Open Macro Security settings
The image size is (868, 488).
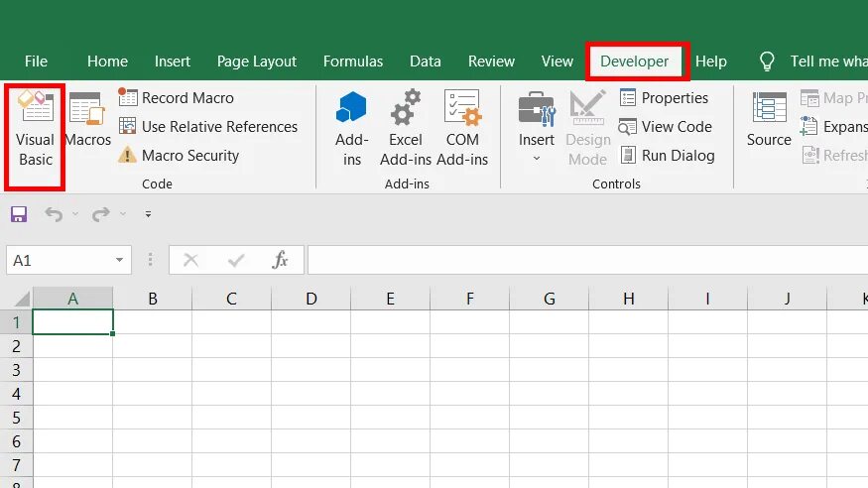click(179, 156)
